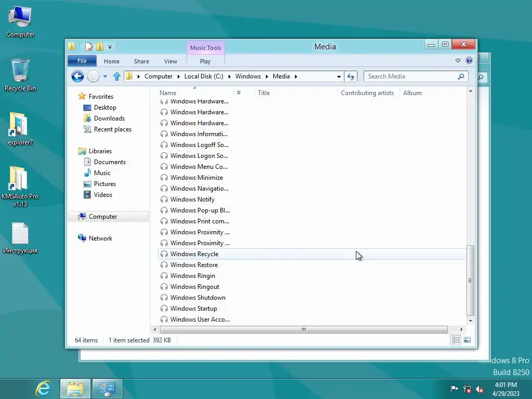This screenshot has width=532, height=399.
Task: Click the folder icon in the address bar
Action: (129, 76)
